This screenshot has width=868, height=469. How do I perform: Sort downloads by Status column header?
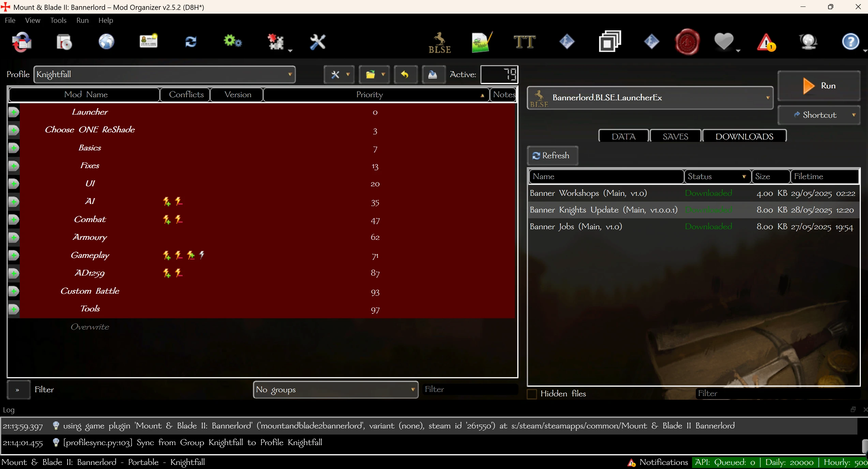718,177
